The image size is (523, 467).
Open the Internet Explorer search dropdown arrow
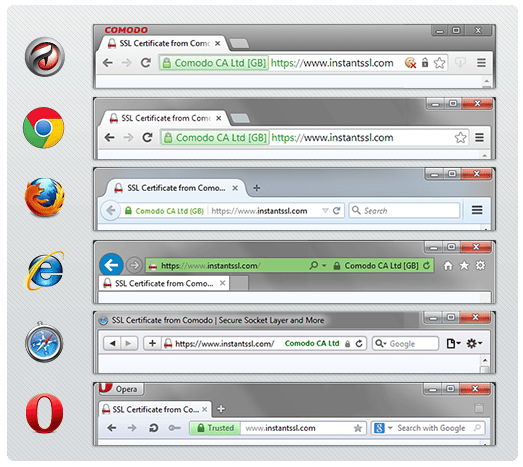tap(324, 266)
